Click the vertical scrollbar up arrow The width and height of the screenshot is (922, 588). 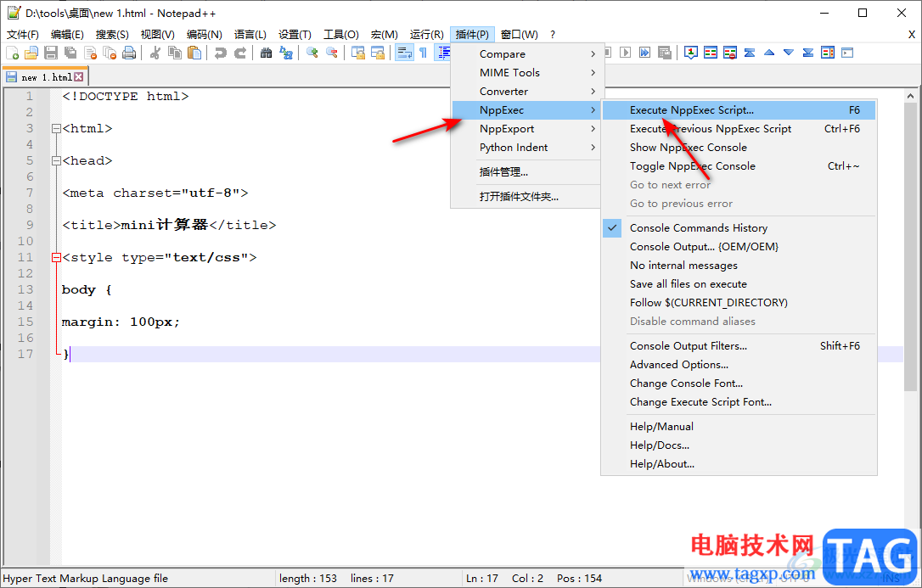[x=910, y=96]
